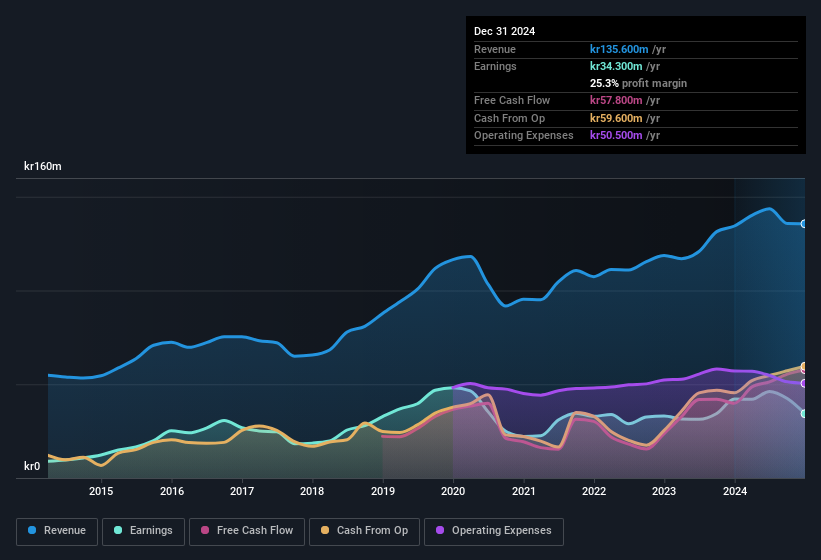Toggle the Cash From Op series

[x=364, y=531]
